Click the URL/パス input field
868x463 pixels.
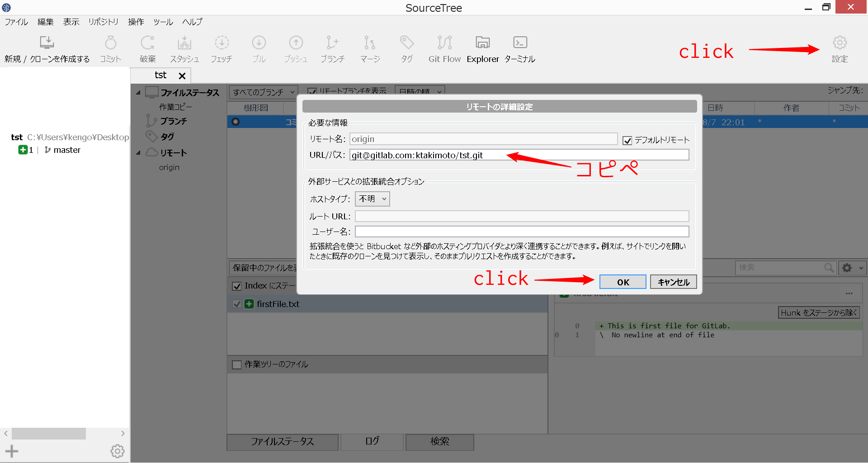tap(519, 155)
